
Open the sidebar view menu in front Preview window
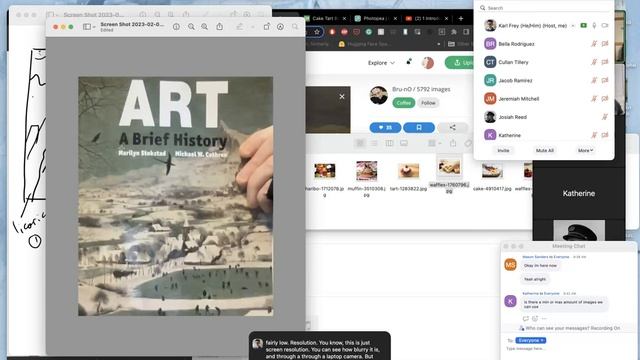click(x=89, y=27)
